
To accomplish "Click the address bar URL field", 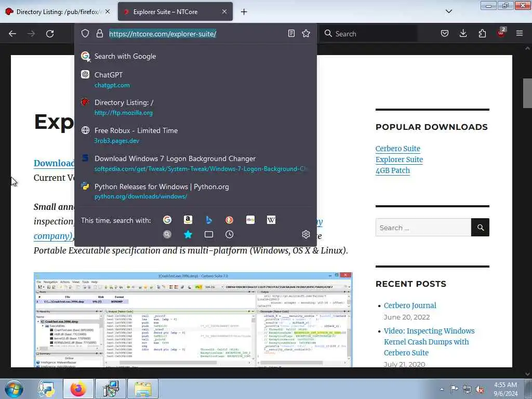I will pos(195,34).
